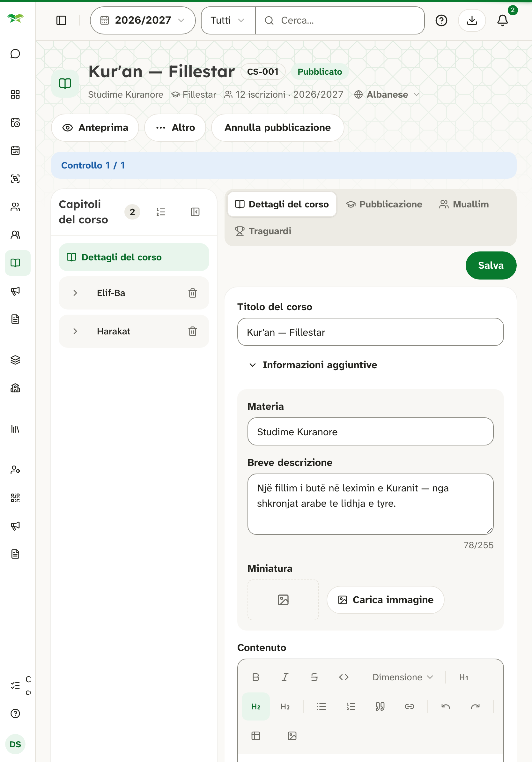Insert a table in editor

256,736
